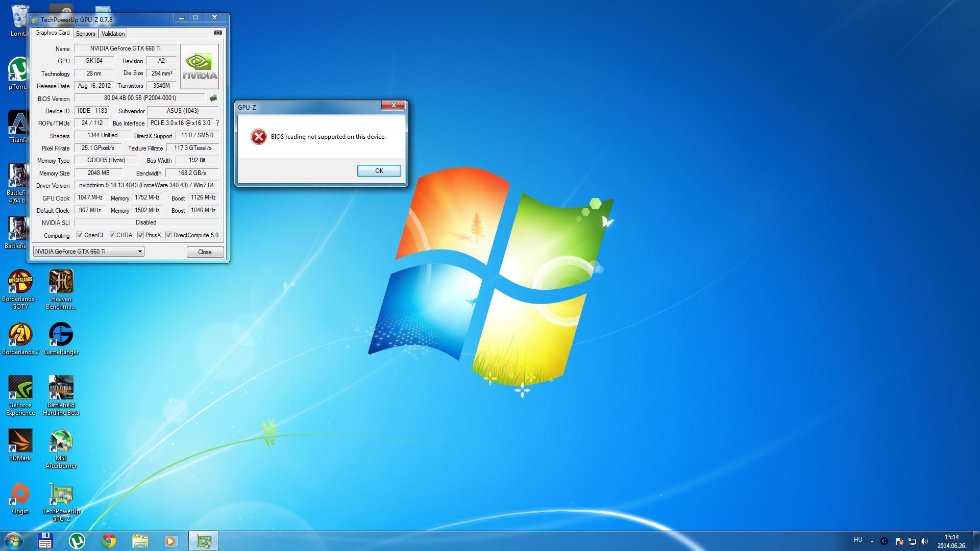Click the Bus Interface question mark icon
The width and height of the screenshot is (980, 551).
click(217, 123)
